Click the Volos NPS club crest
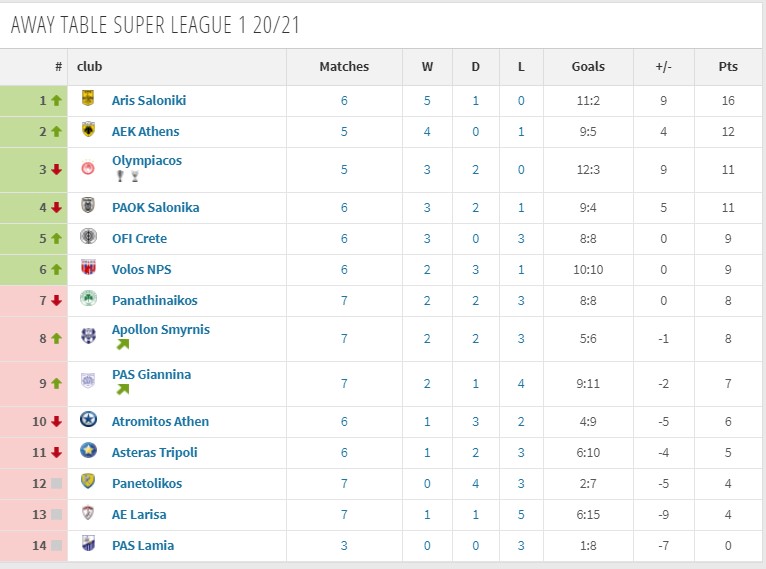 pos(88,268)
